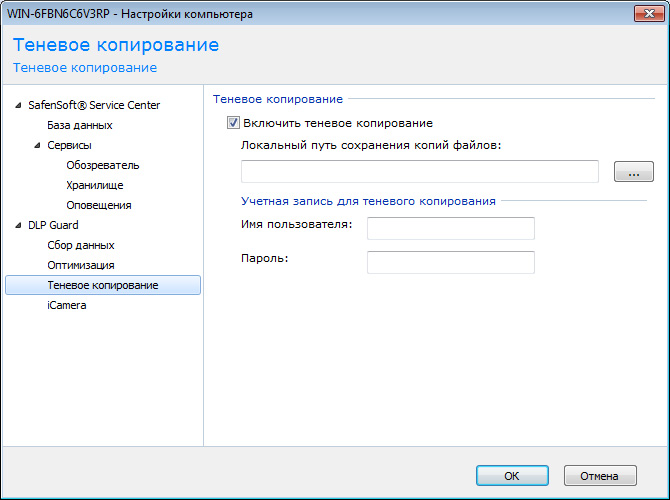Viewport: 670px width, 500px height.
Task: Open the 'Оптимизация' tree item
Action: coord(80,265)
